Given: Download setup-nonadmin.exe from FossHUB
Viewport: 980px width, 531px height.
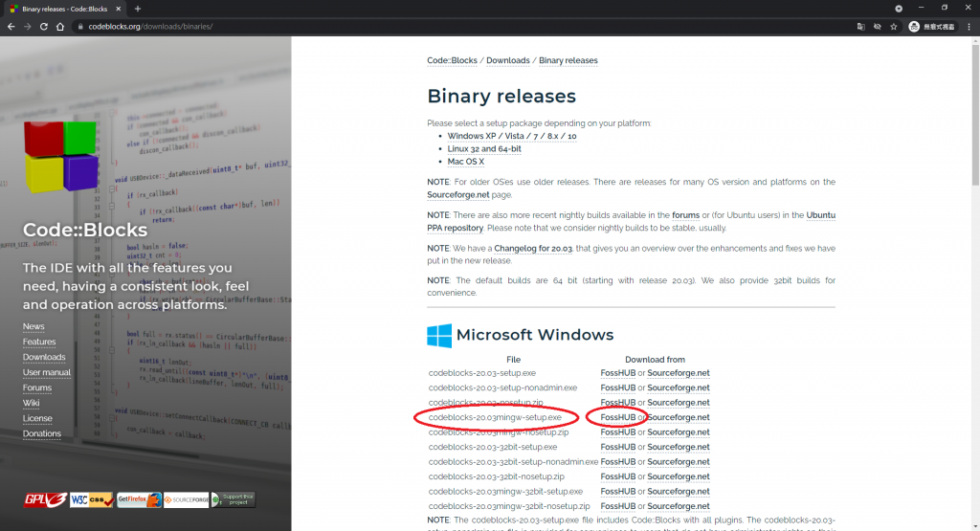Looking at the screenshot, I should [x=618, y=387].
